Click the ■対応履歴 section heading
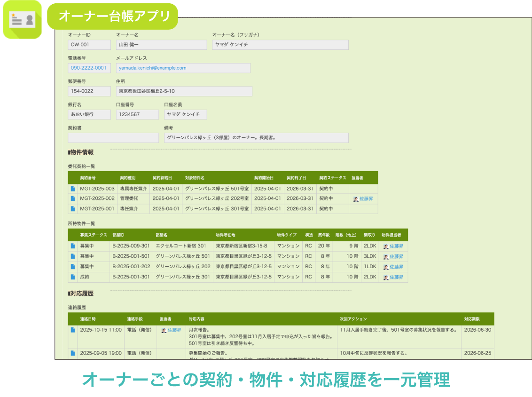The width and height of the screenshot is (532, 397). (81, 294)
